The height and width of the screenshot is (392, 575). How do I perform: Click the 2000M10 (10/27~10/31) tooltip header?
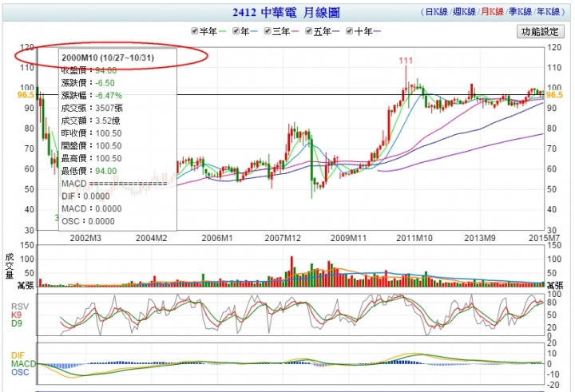click(x=108, y=58)
